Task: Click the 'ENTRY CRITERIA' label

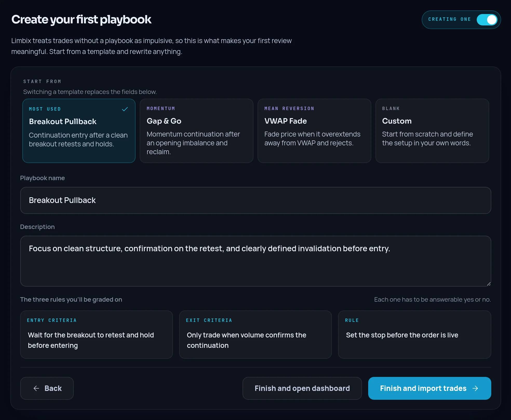Action: pyautogui.click(x=52, y=320)
